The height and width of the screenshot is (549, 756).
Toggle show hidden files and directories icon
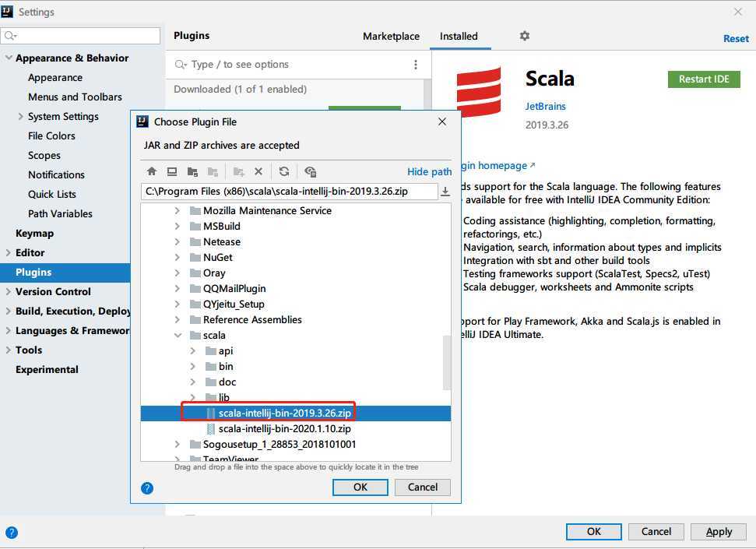[311, 171]
